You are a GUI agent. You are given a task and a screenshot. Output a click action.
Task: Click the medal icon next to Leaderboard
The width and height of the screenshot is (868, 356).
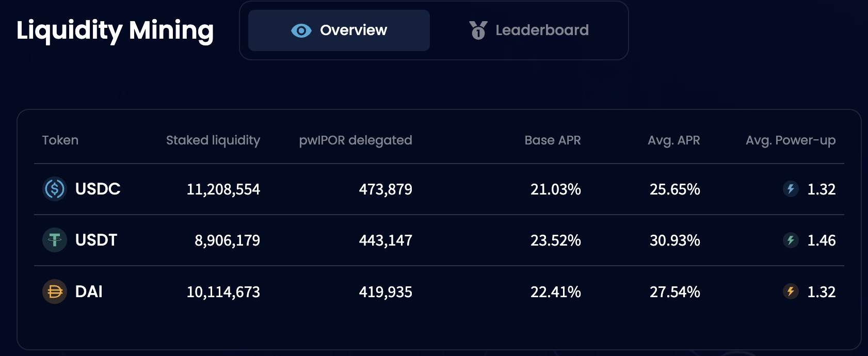click(x=478, y=30)
